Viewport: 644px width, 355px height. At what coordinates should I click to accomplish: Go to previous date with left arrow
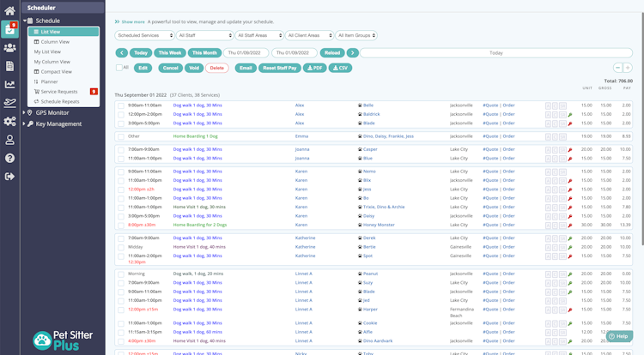pyautogui.click(x=122, y=53)
